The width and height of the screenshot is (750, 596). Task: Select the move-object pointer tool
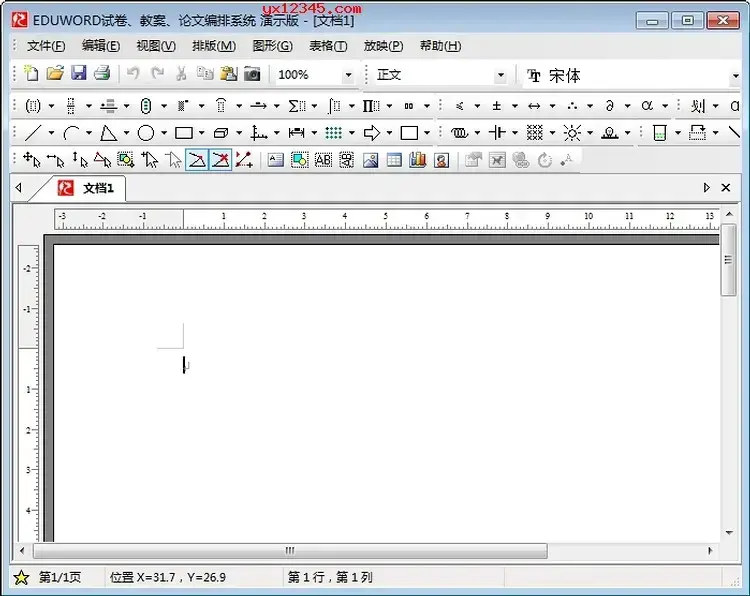pos(32,160)
